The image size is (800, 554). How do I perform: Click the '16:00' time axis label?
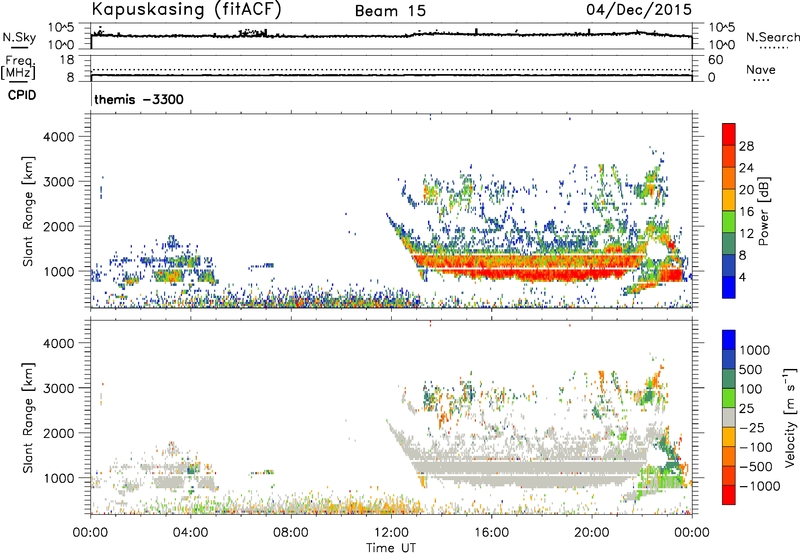(491, 533)
